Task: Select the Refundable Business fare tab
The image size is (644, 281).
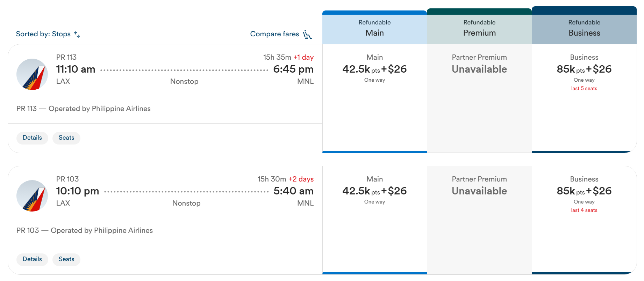Action: [x=584, y=25]
